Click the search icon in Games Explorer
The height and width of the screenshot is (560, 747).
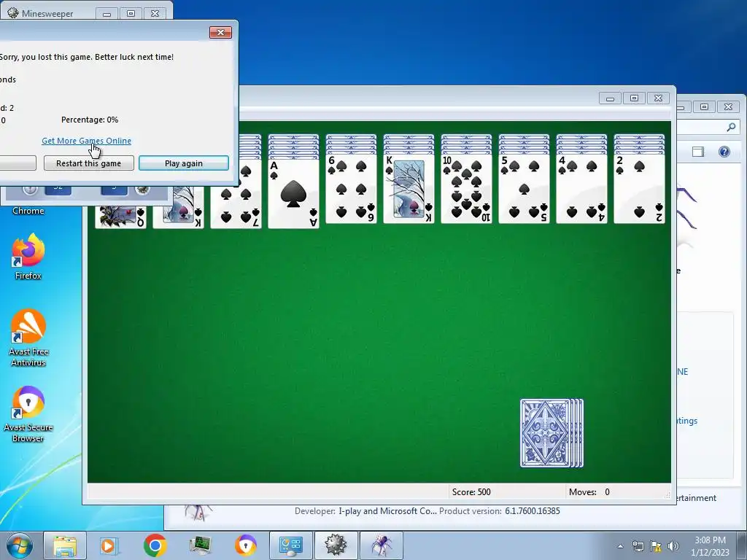click(x=731, y=127)
